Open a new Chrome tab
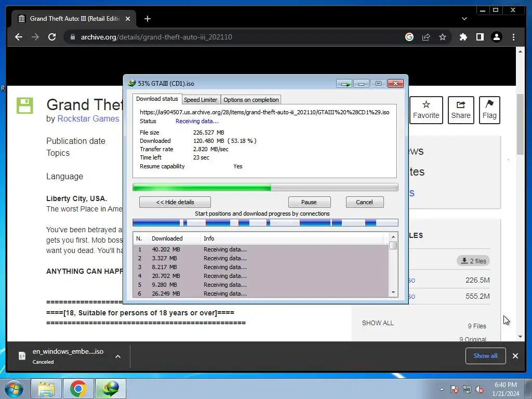 click(147, 19)
